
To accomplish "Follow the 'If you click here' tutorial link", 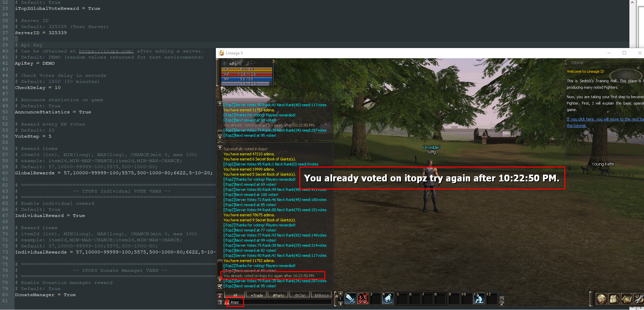I will point(605,119).
